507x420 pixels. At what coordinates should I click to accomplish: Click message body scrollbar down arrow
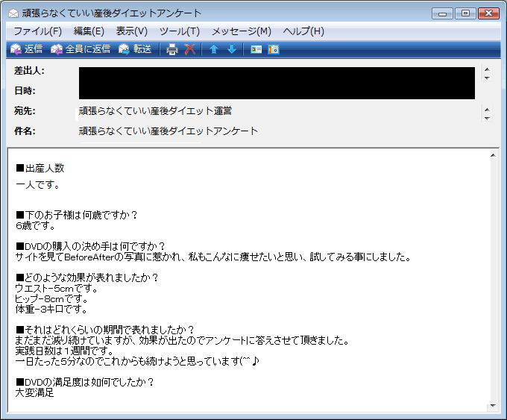(x=493, y=405)
